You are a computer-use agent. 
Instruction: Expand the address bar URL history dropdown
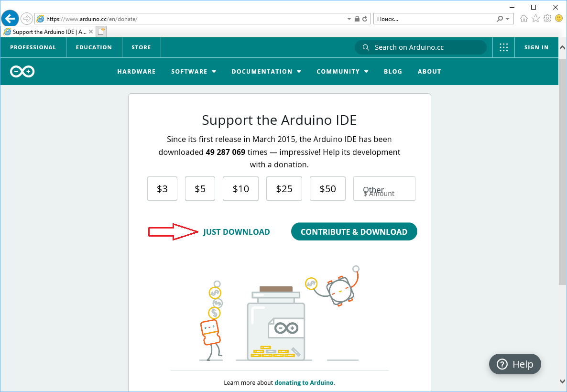point(349,19)
